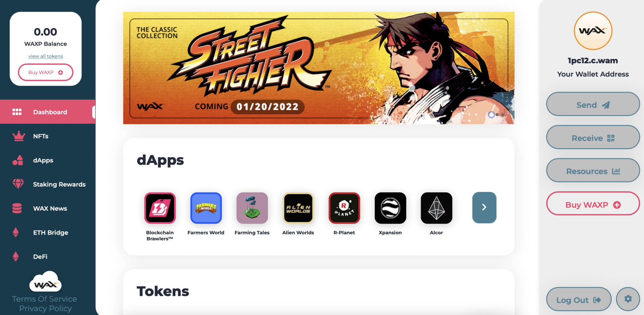Open the Farming Tales dApp icon
This screenshot has height=315, width=644.
[252, 208]
